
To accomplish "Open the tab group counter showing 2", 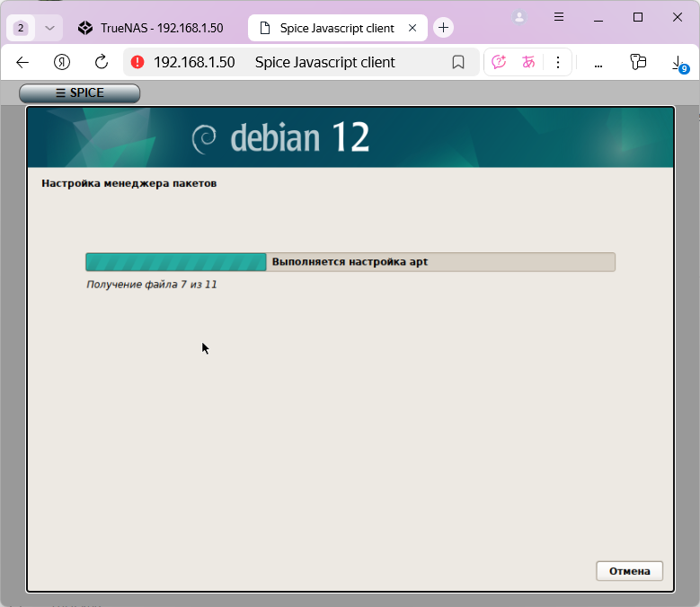I will pos(21,28).
